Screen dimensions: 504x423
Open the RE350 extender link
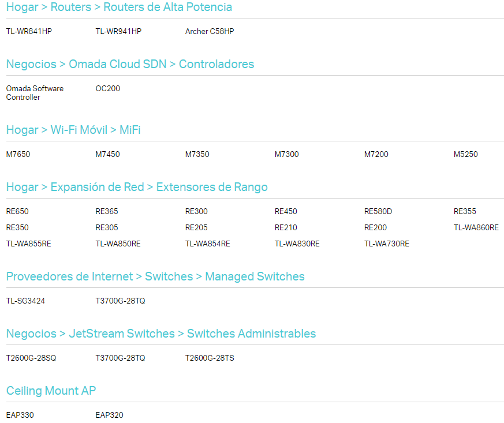pos(17,228)
